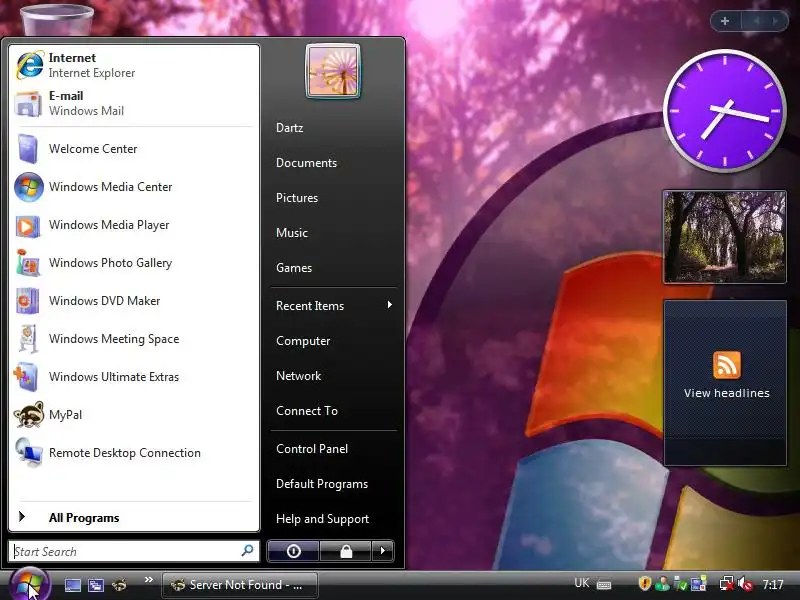Click the user account picture

(x=333, y=71)
